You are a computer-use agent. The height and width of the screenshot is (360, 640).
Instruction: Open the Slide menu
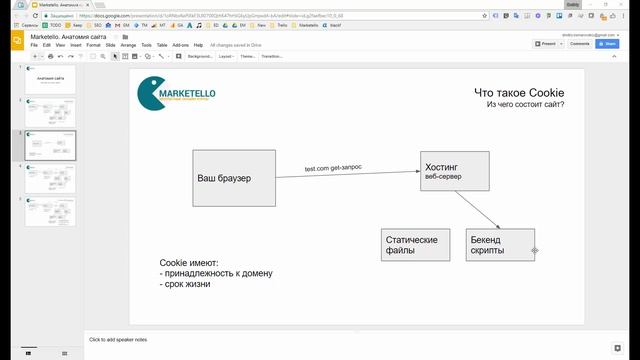[x=110, y=45]
